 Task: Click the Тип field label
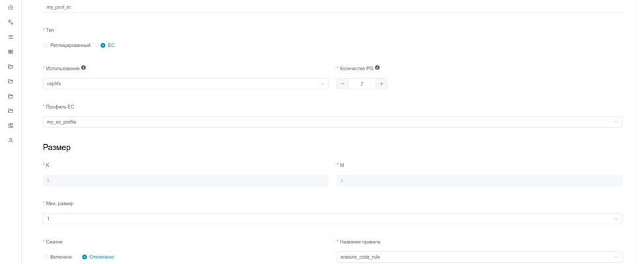(50, 30)
